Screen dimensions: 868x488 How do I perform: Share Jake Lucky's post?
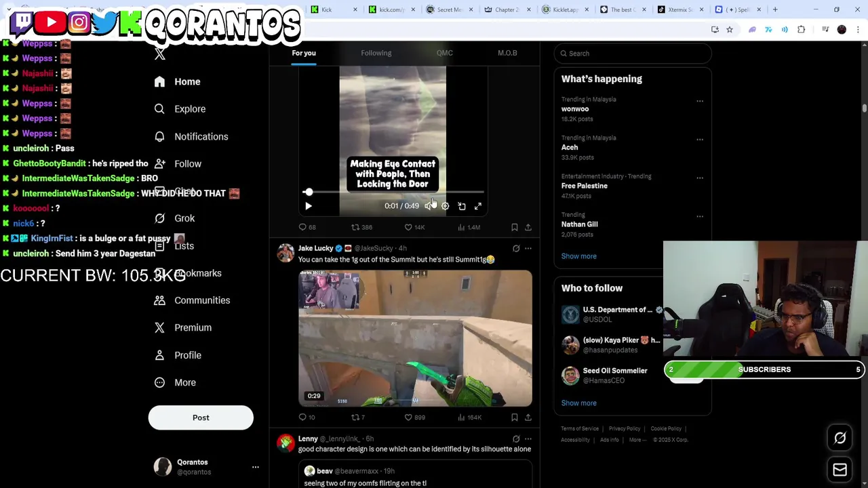pyautogui.click(x=528, y=417)
